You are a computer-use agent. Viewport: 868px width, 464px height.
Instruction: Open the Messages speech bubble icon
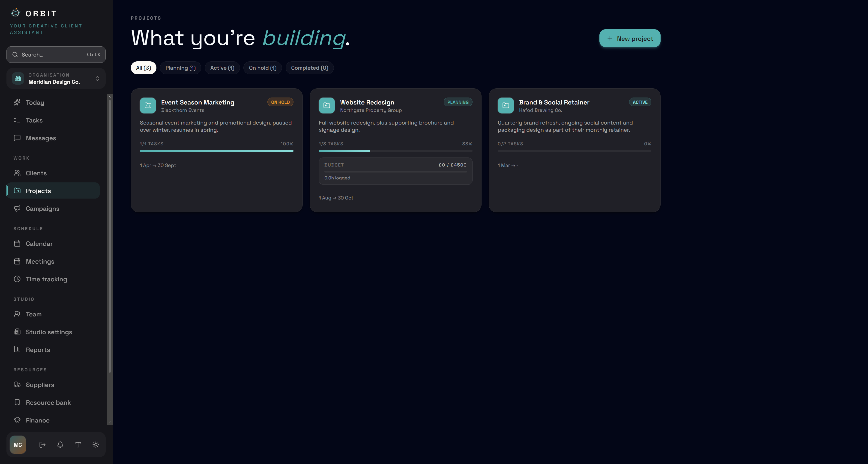[17, 138]
